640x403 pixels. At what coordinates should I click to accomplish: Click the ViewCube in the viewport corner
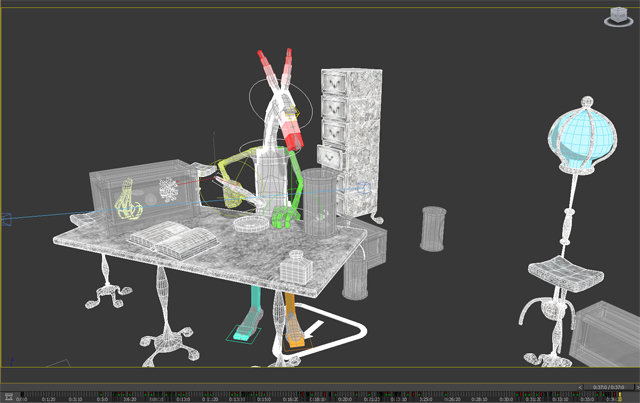click(619, 14)
